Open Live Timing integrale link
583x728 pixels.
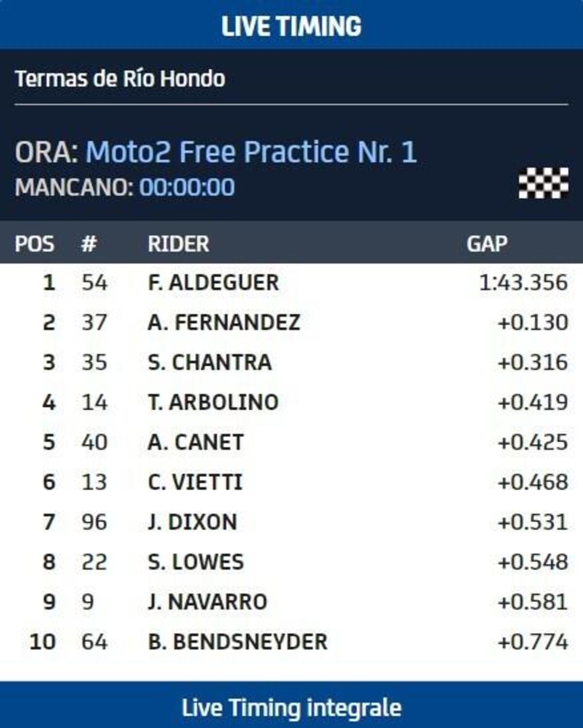(291, 707)
